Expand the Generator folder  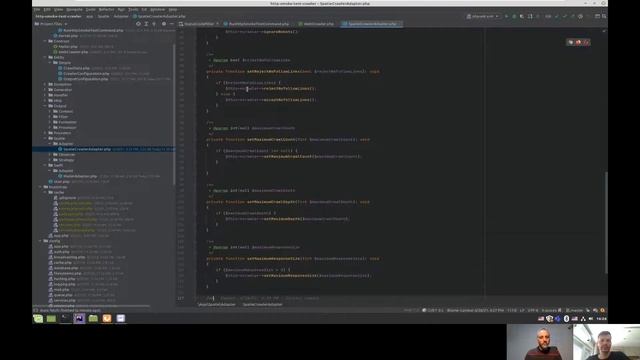point(45,90)
